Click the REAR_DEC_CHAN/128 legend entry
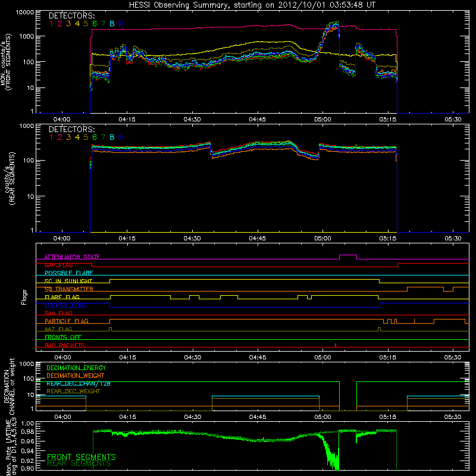 [79, 384]
